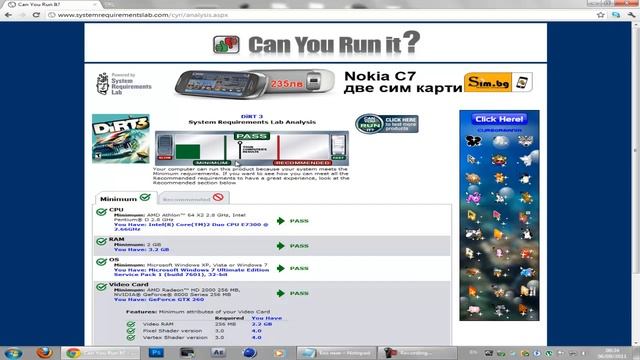640x360 pixels.
Task: Switch to the Minimum tab
Action: [x=125, y=198]
